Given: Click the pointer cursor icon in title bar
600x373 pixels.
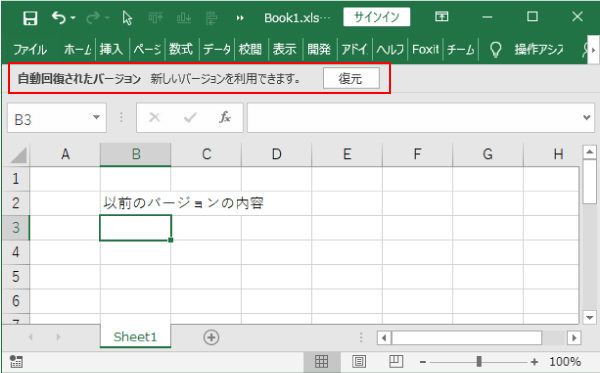Looking at the screenshot, I should click(x=127, y=18).
